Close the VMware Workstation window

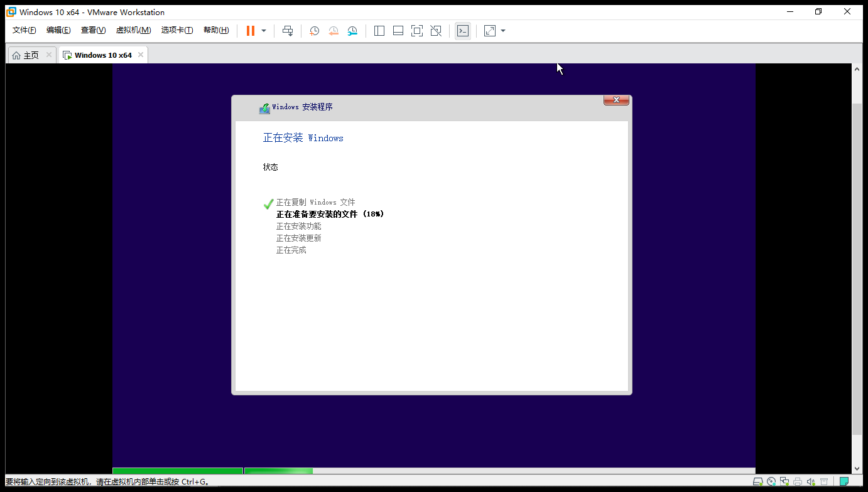coord(848,11)
